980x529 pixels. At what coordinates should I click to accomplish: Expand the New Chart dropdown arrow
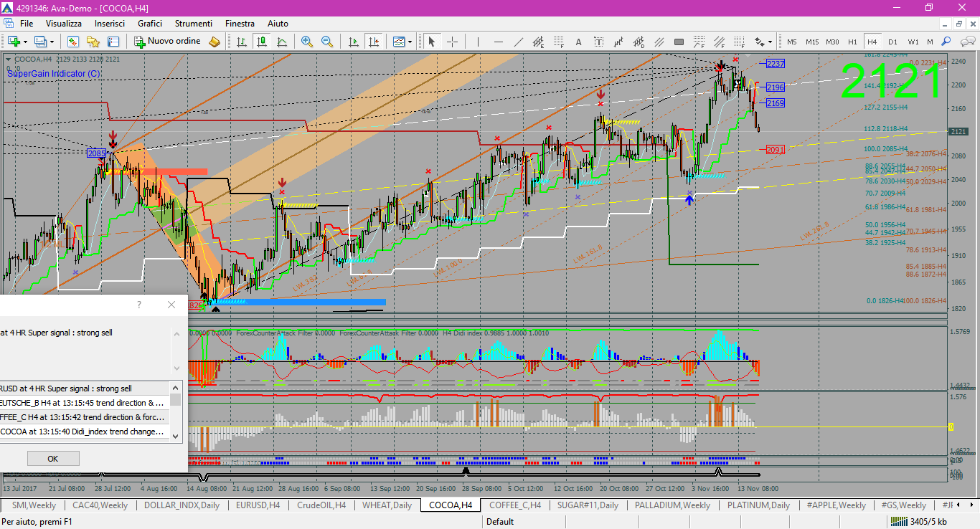point(25,42)
